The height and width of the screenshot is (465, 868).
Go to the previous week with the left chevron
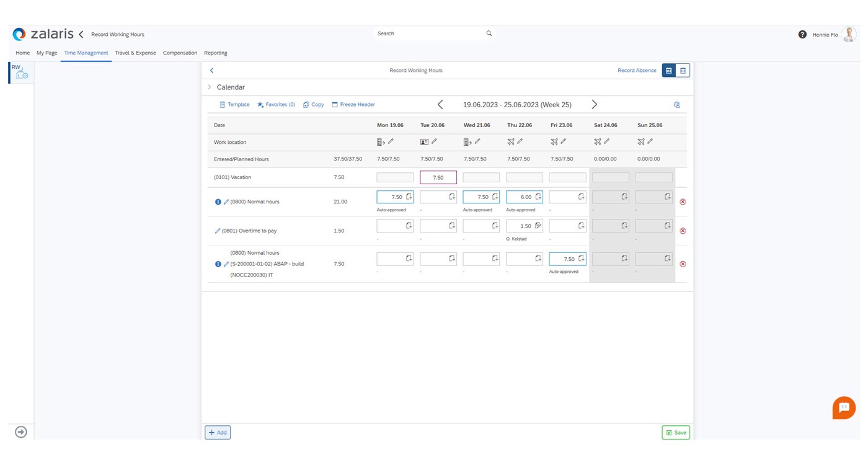point(440,104)
